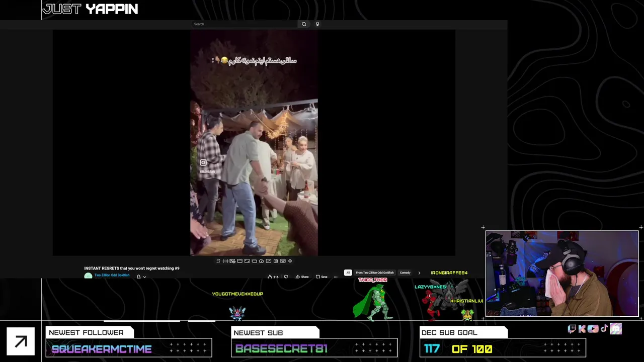Click newest sub name BASESECRET81
Screen dimensions: 644x362
[281, 349]
